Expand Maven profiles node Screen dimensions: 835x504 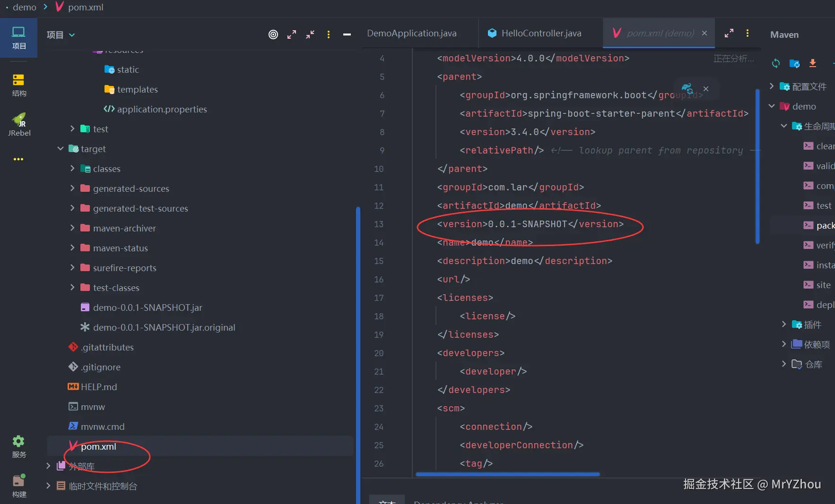click(772, 86)
